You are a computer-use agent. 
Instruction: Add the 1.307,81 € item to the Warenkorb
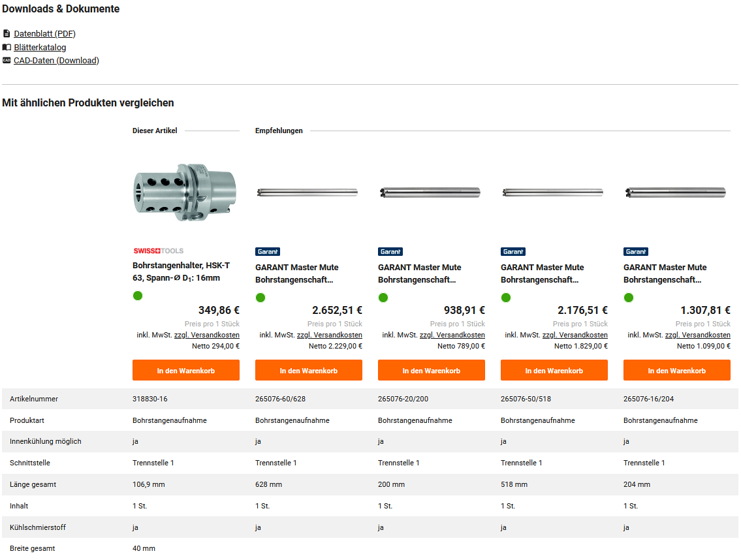pyautogui.click(x=677, y=371)
